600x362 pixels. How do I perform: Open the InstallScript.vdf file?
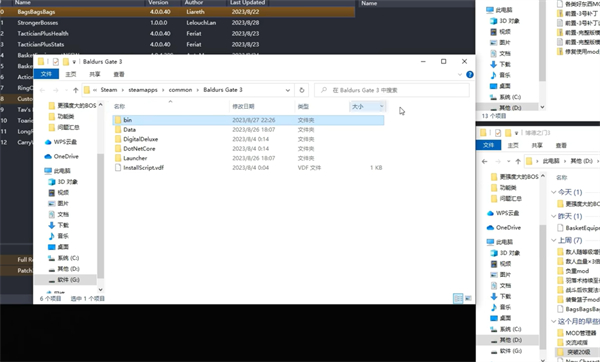coord(143,168)
